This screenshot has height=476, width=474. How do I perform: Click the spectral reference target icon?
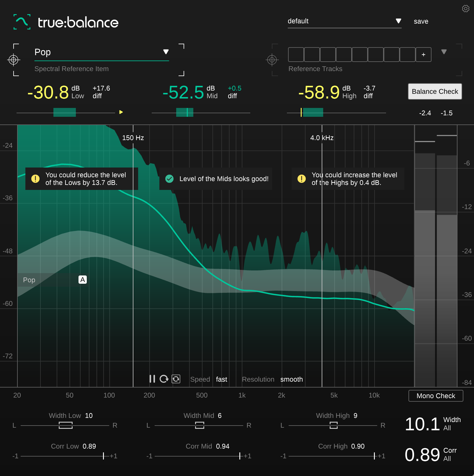[x=13, y=60]
